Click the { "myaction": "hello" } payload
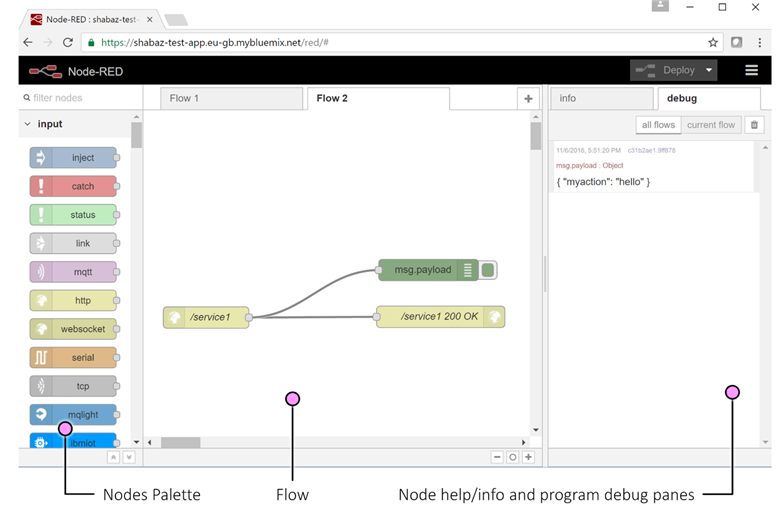The height and width of the screenshot is (509, 784). [x=604, y=182]
